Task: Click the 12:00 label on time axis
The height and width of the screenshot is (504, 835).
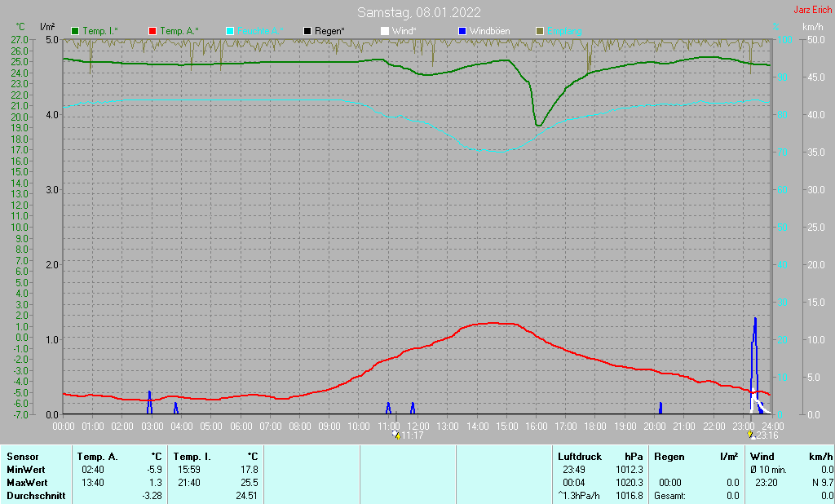Action: click(418, 426)
